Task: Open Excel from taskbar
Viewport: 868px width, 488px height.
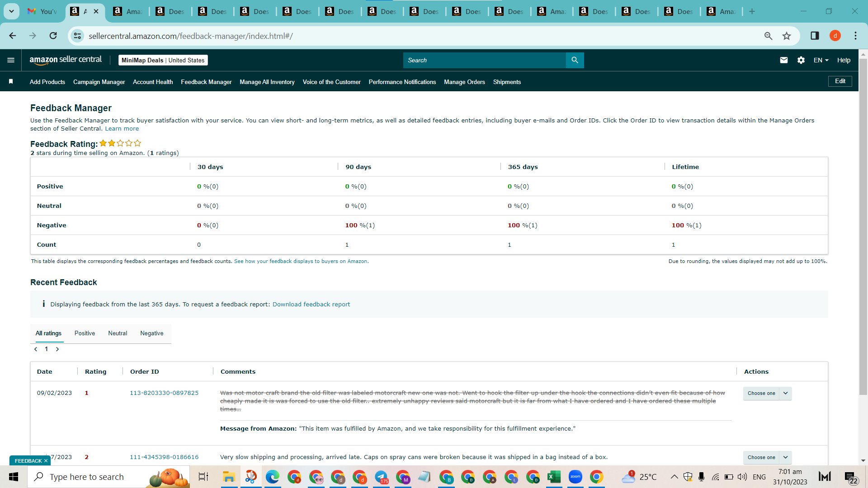Action: (554, 477)
